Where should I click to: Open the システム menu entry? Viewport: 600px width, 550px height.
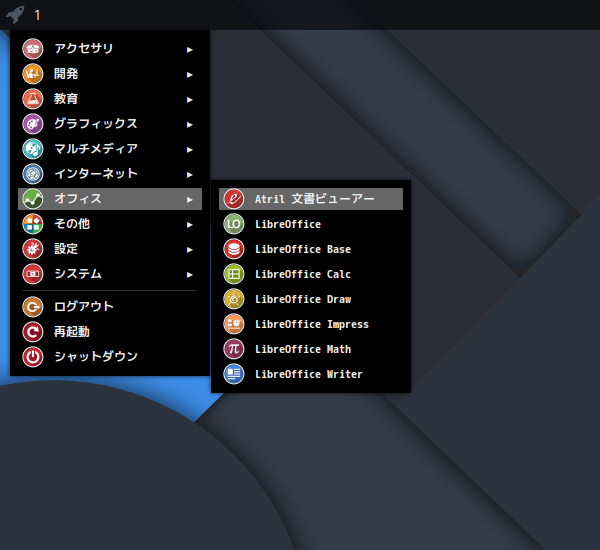point(110,274)
